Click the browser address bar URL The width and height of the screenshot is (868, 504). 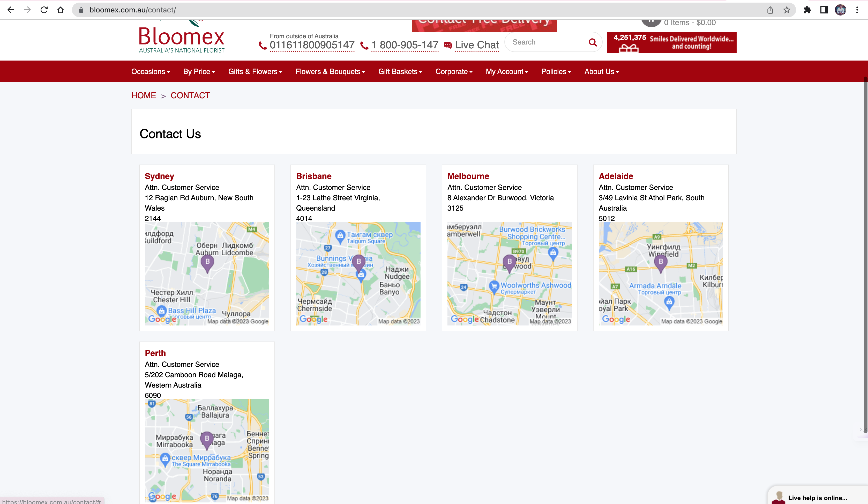click(x=133, y=10)
